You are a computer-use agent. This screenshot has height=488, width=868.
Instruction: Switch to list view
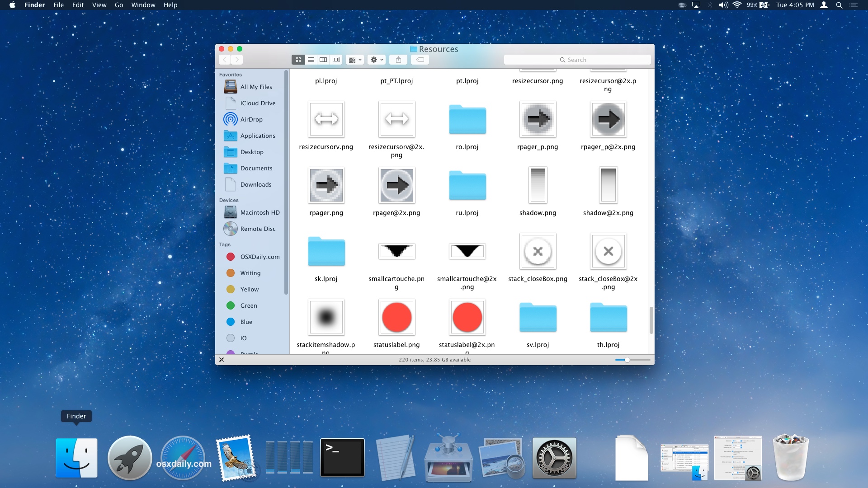[311, 59]
